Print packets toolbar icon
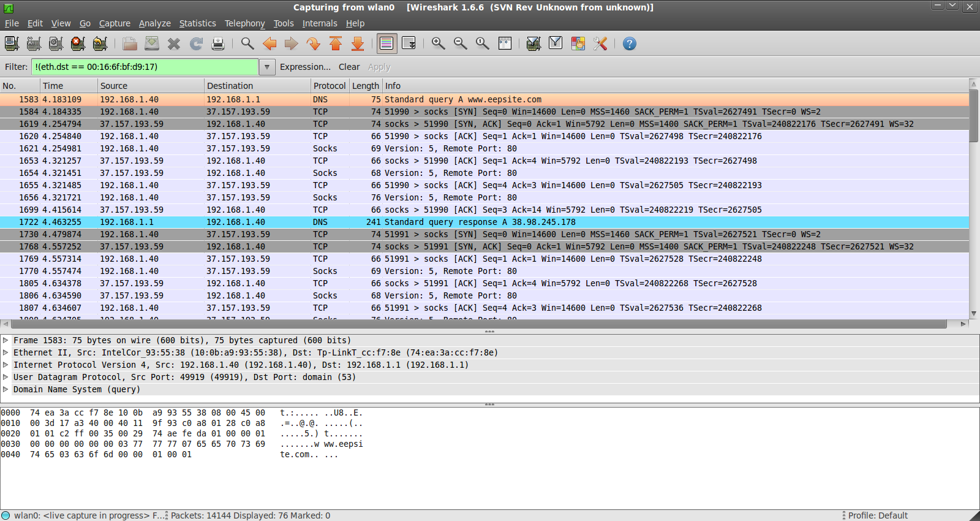 tap(218, 44)
